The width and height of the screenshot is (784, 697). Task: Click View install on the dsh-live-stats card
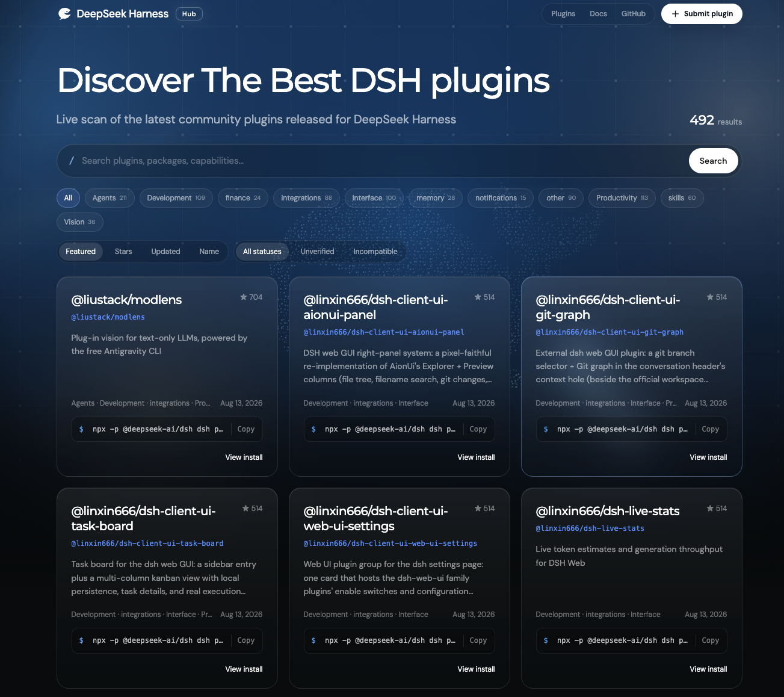(708, 669)
